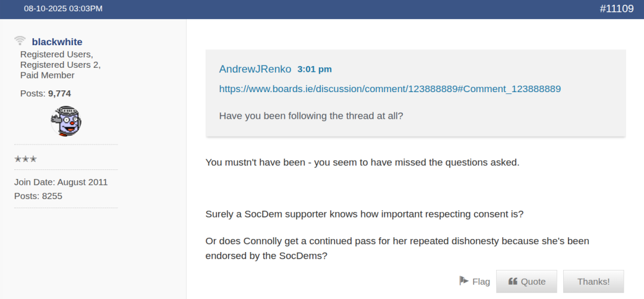Click the Join Date: August 2011 text
644x299 pixels.
[61, 182]
